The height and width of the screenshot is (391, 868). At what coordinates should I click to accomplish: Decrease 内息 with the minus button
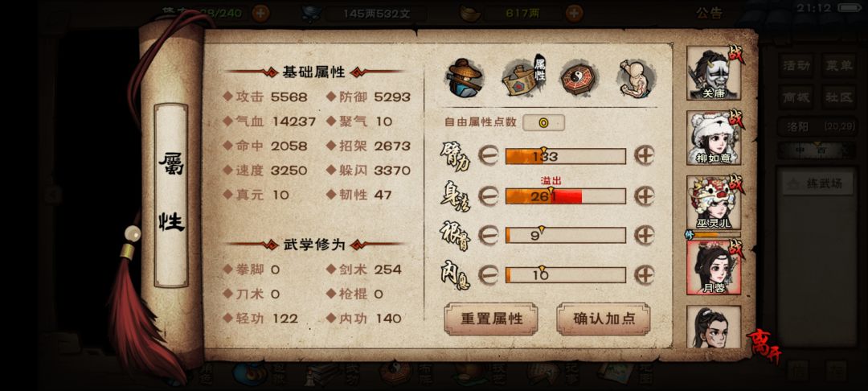[488, 274]
